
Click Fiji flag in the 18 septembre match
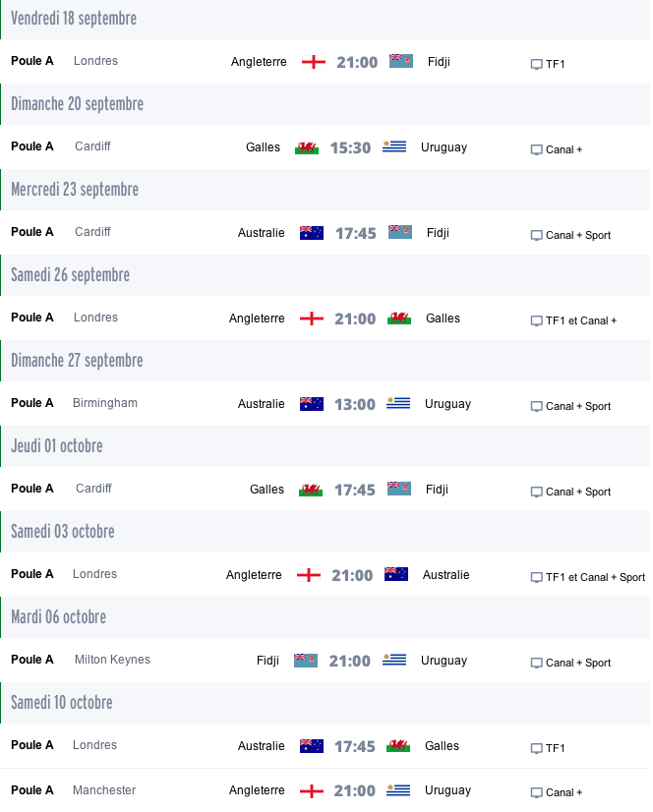(x=401, y=62)
